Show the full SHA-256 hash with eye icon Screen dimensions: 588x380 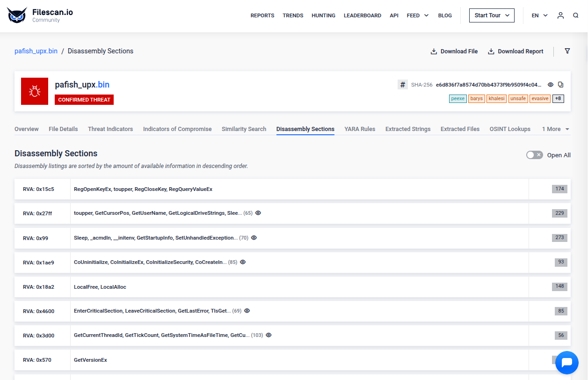pos(551,85)
